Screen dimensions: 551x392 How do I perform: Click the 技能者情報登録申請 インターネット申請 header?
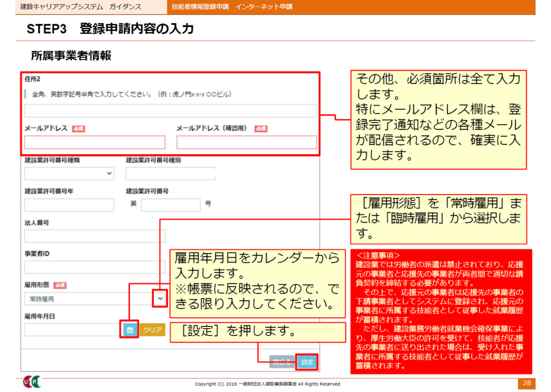tap(232, 6)
